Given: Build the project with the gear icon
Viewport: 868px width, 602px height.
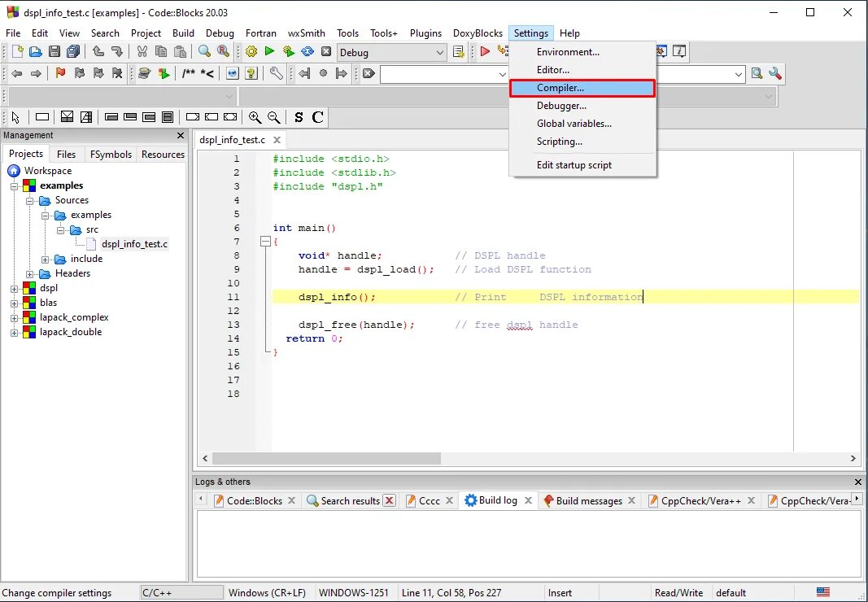Looking at the screenshot, I should point(251,51).
